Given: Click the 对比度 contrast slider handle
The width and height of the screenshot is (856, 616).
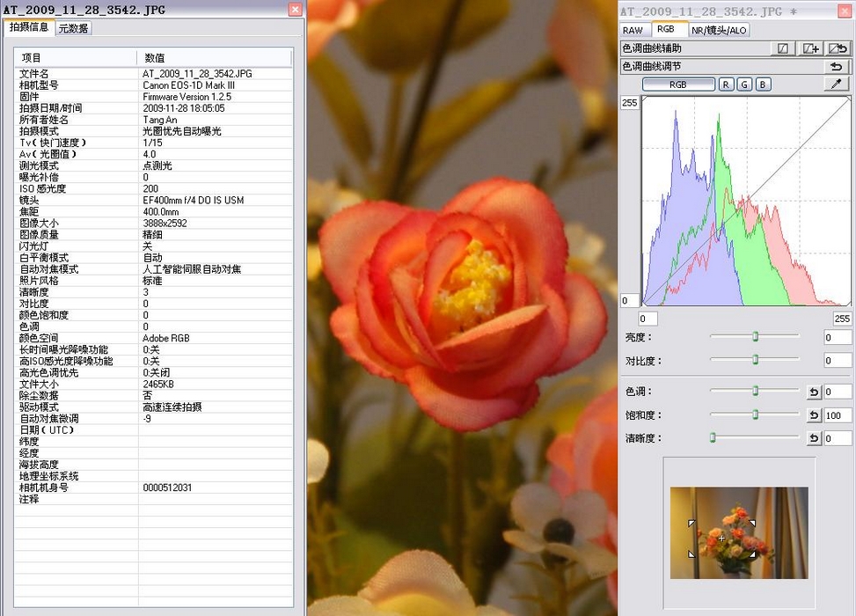Looking at the screenshot, I should (755, 360).
